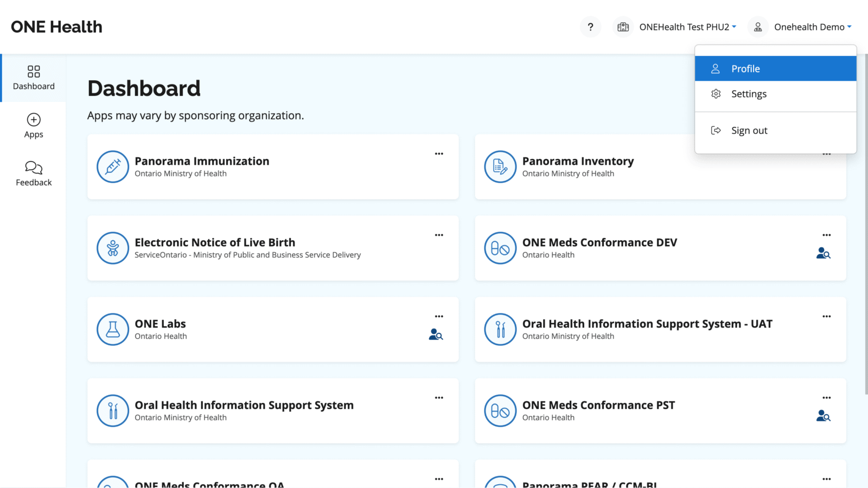The image size is (868, 488).
Task: Click the user avatar icon in header
Action: pyautogui.click(x=758, y=27)
